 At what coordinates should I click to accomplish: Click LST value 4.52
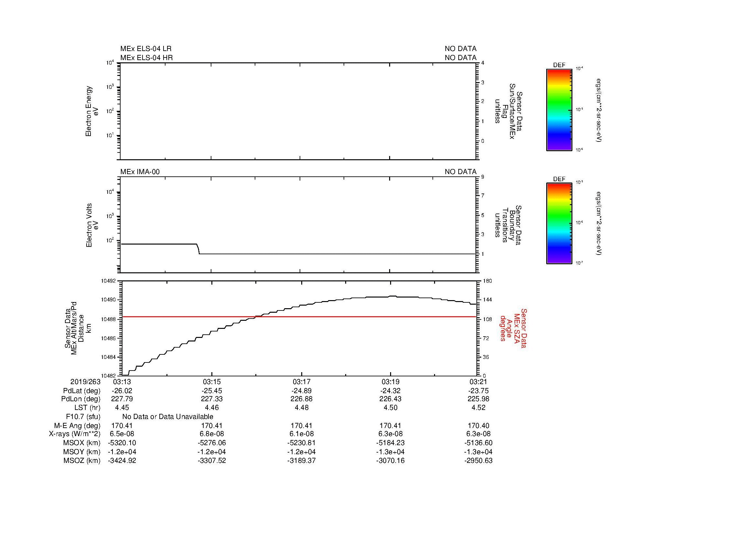pos(478,408)
